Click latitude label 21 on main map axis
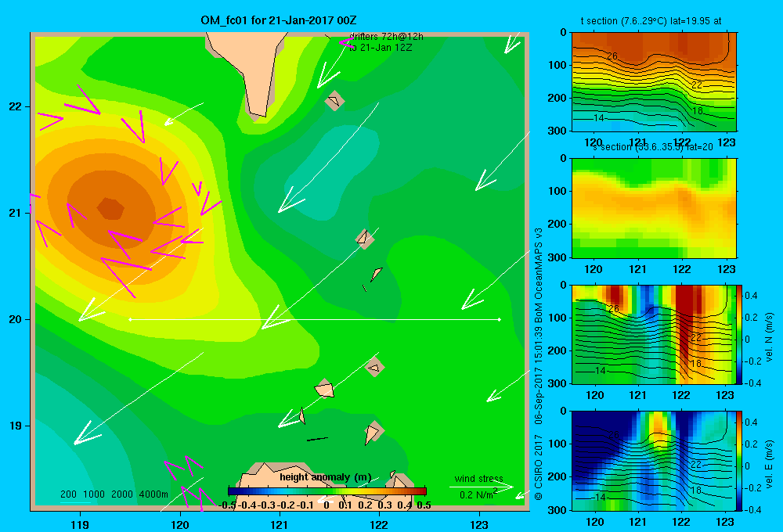The image size is (783, 532). 15,213
